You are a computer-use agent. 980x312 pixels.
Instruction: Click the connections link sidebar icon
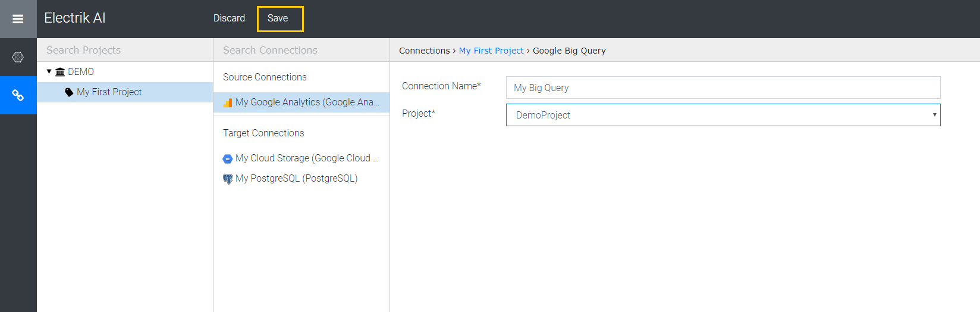click(x=18, y=95)
